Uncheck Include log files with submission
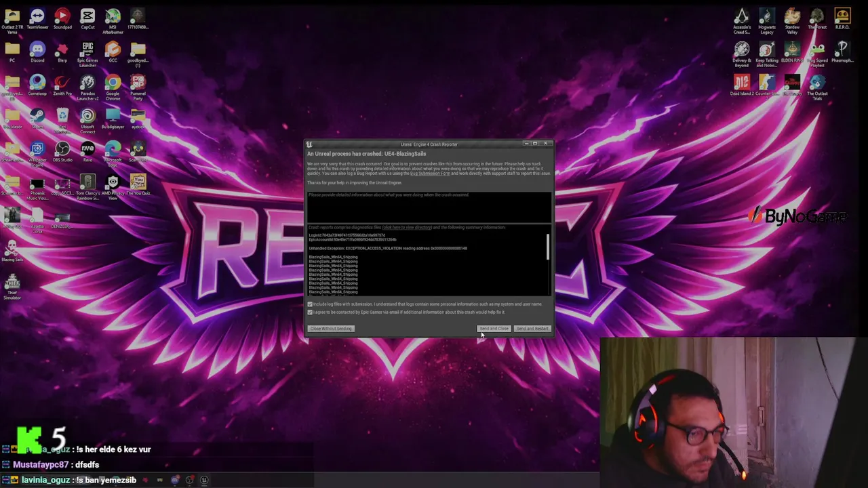The width and height of the screenshot is (868, 488). pyautogui.click(x=311, y=304)
